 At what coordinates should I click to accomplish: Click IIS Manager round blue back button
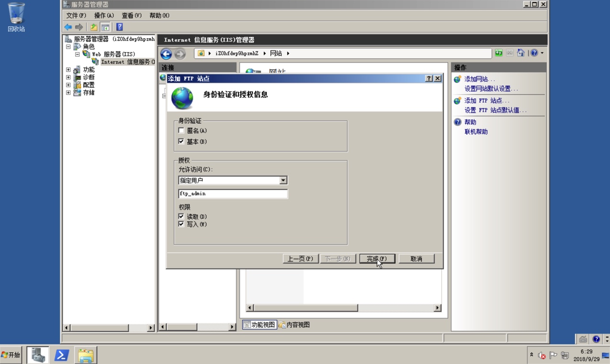click(x=166, y=54)
